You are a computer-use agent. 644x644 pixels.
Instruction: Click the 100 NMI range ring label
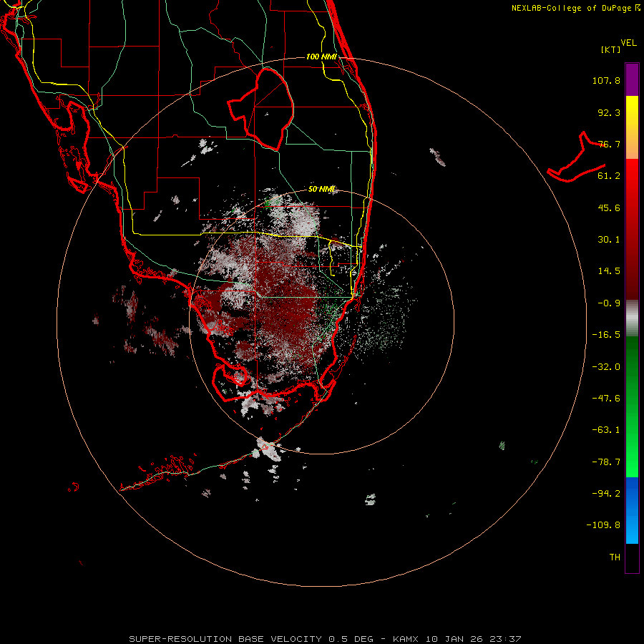[x=321, y=57]
